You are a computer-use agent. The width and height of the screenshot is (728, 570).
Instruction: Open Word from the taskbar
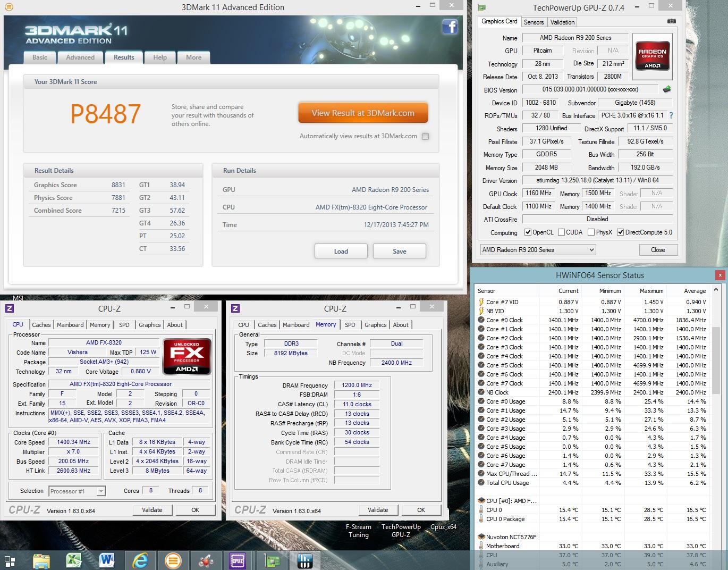(x=107, y=560)
